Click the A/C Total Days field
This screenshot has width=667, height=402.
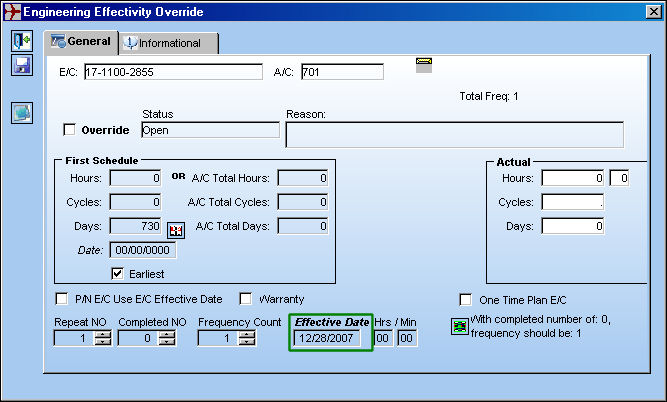click(303, 226)
